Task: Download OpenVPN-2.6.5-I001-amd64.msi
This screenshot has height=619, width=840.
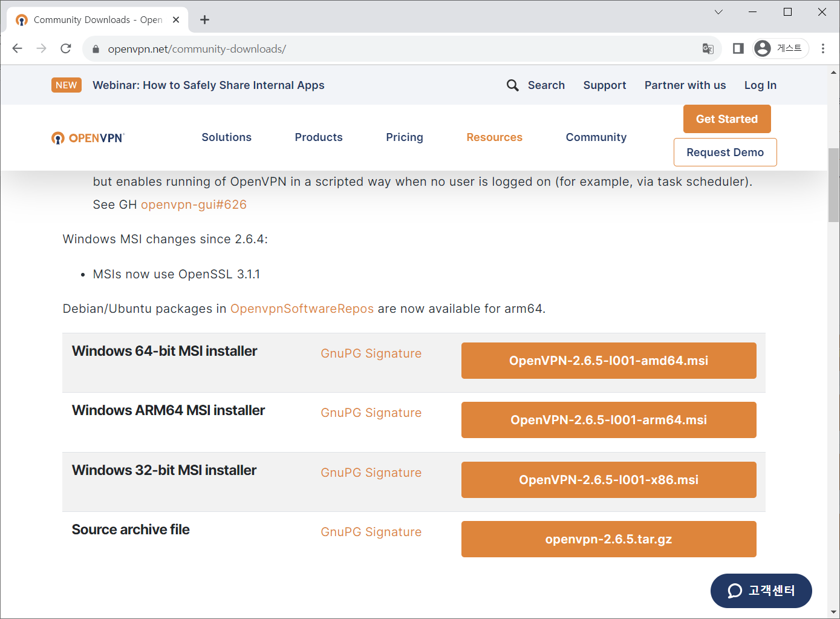Action: coord(609,361)
